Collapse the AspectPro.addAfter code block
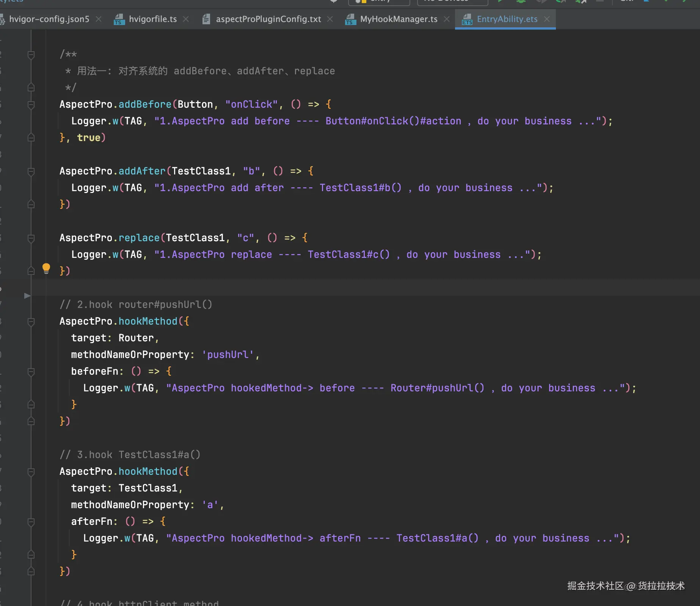Screen dimensions: 700x606 [x=31, y=171]
